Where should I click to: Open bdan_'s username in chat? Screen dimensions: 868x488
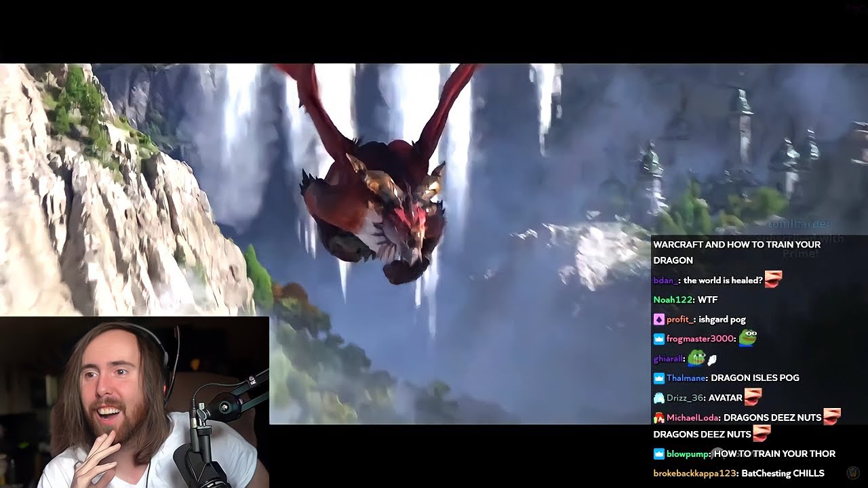[667, 280]
